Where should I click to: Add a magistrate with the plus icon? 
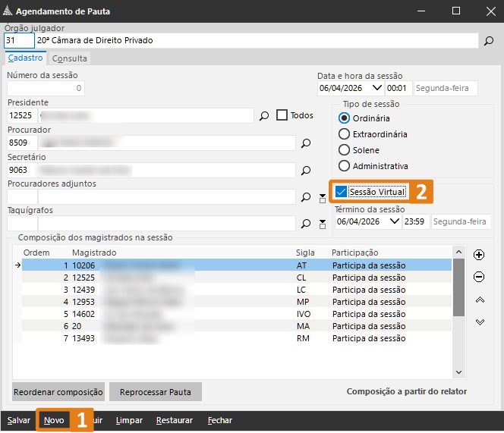click(x=479, y=255)
